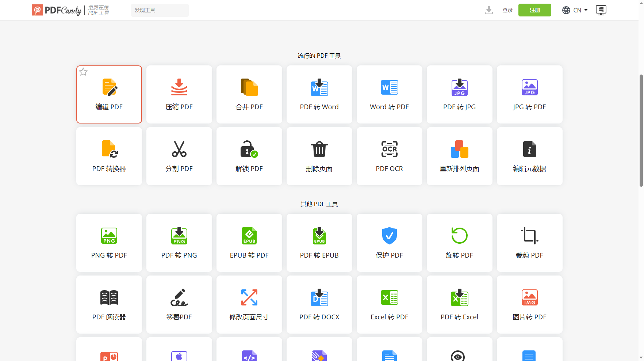
Task: Select the 删除页面 trash icon
Action: [319, 149]
